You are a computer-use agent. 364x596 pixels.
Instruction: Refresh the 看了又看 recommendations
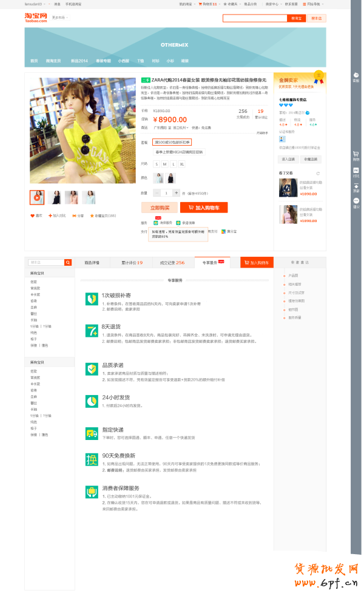(x=318, y=174)
